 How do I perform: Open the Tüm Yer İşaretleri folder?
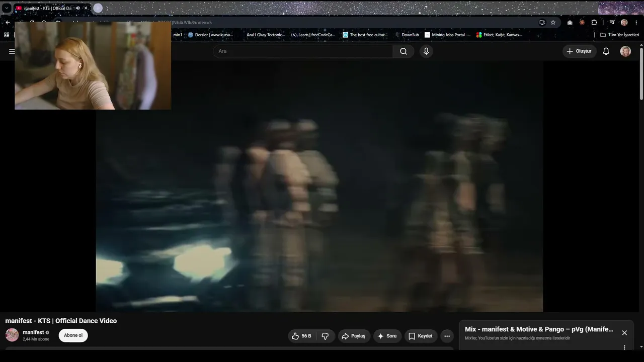pyautogui.click(x=619, y=35)
